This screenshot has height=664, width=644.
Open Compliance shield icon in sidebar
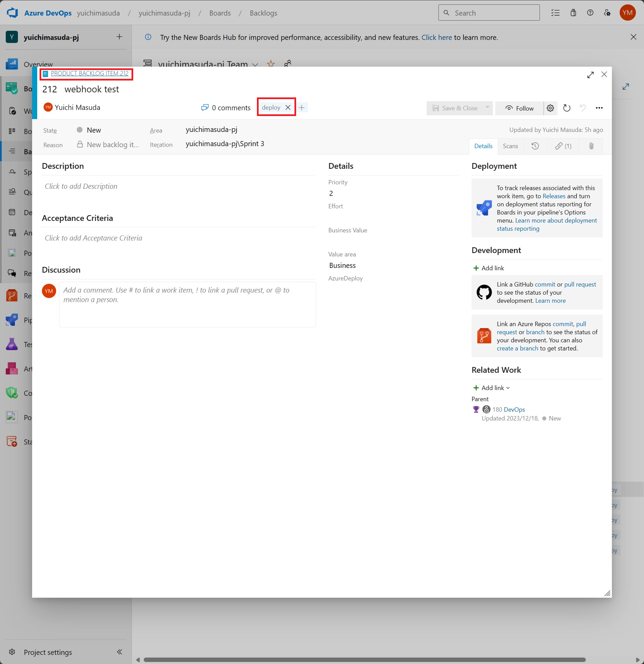12,393
